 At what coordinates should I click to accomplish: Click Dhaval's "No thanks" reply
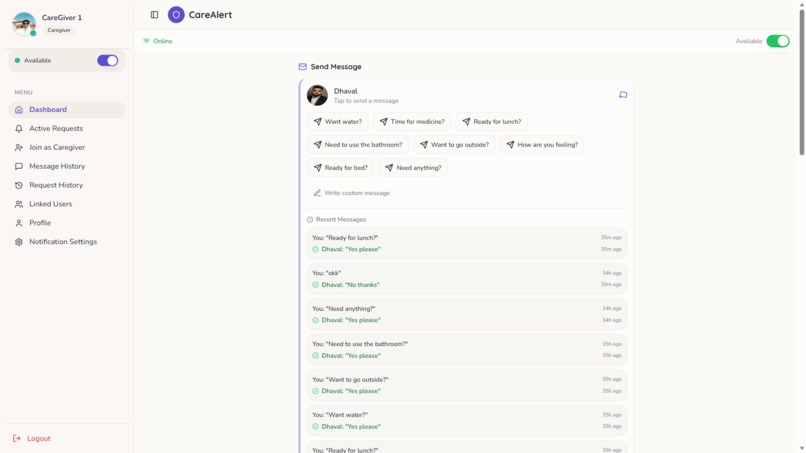350,285
